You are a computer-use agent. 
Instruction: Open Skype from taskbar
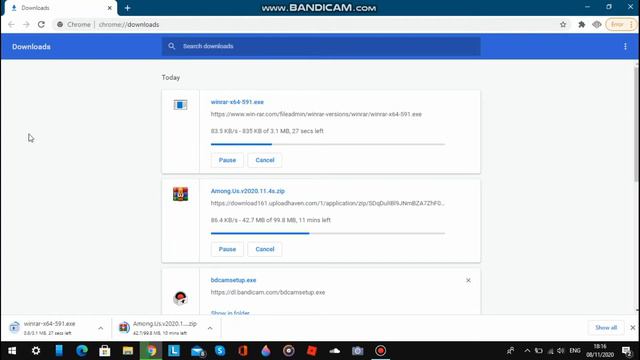click(220, 351)
